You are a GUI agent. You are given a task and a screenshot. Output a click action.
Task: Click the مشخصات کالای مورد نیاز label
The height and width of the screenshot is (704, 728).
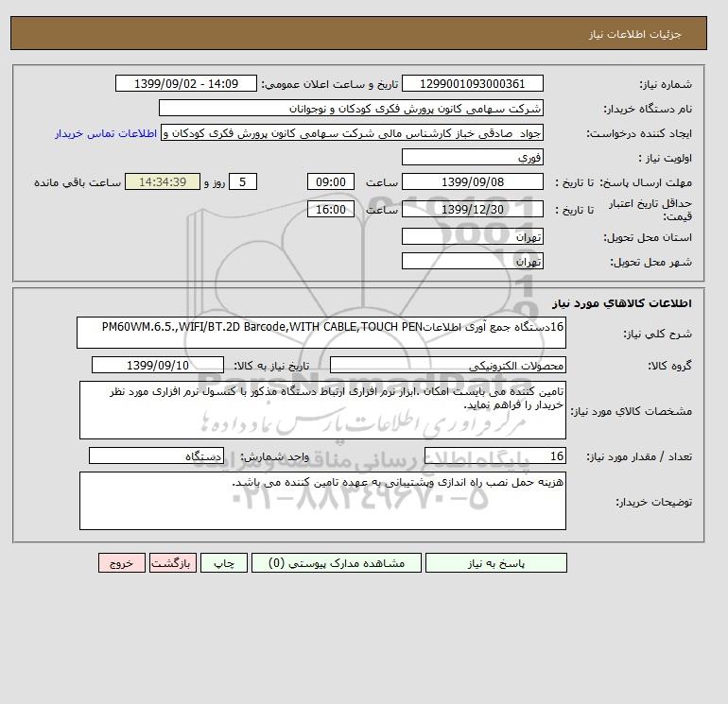631,411
